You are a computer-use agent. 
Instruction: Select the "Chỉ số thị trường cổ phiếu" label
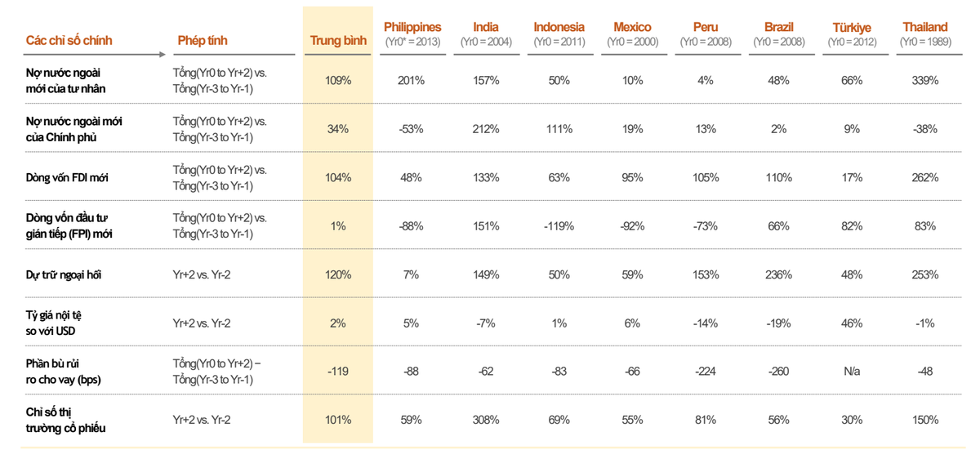66,420
